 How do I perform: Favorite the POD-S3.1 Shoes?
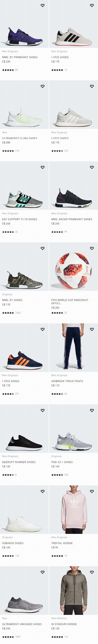92,410
